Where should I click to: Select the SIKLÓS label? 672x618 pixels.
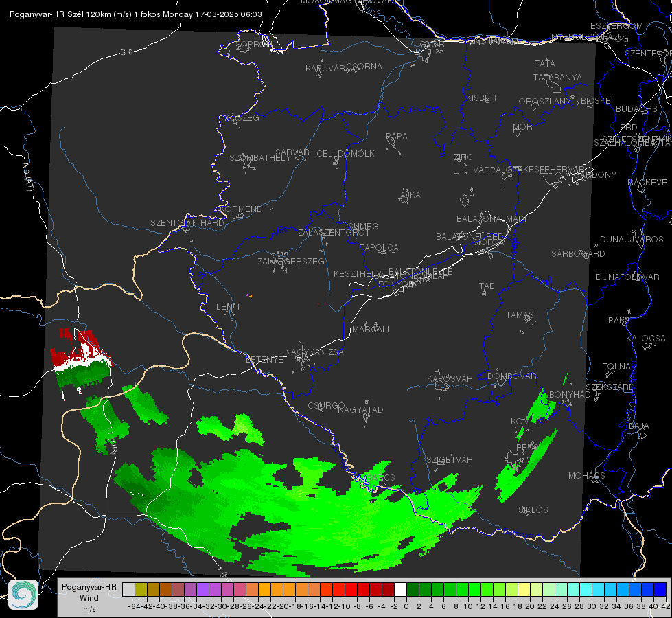[533, 510]
